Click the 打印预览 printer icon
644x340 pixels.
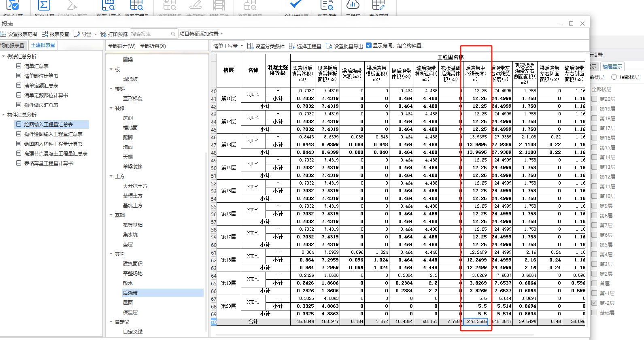(x=103, y=34)
